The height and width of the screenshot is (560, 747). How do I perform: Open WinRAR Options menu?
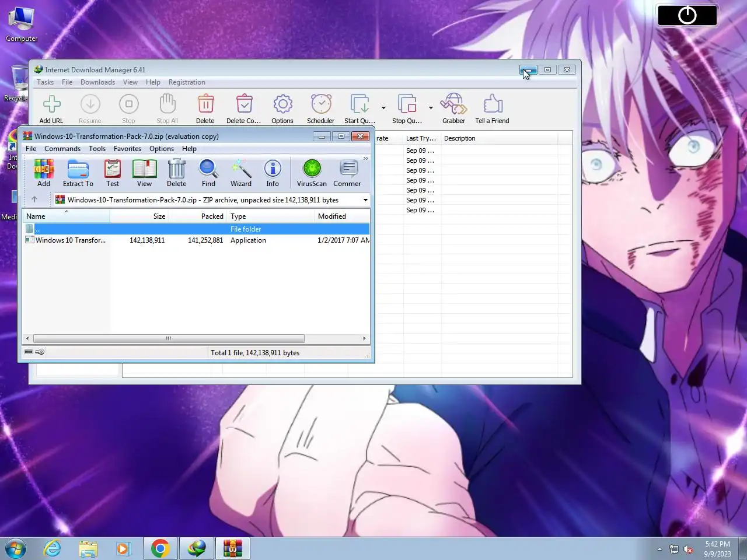pos(162,149)
